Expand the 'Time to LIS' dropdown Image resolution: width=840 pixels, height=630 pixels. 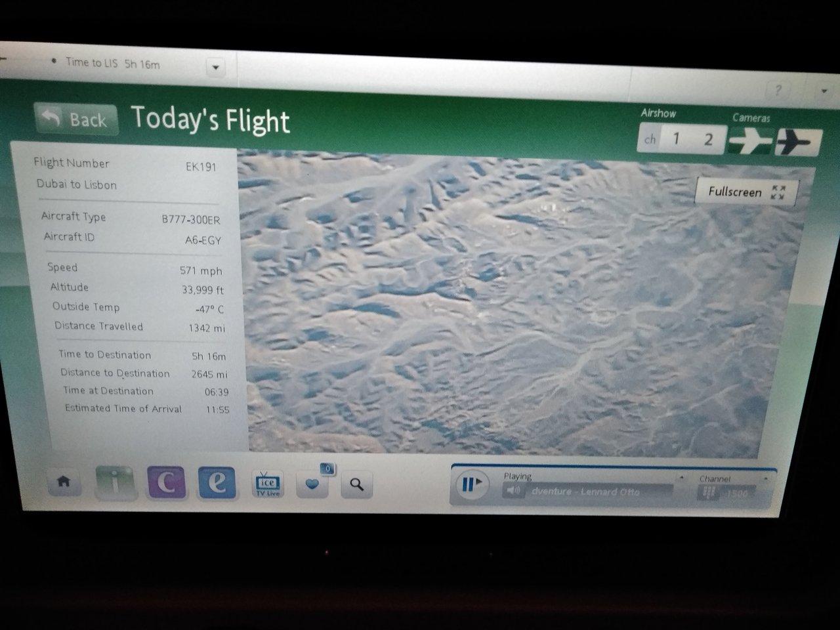215,68
